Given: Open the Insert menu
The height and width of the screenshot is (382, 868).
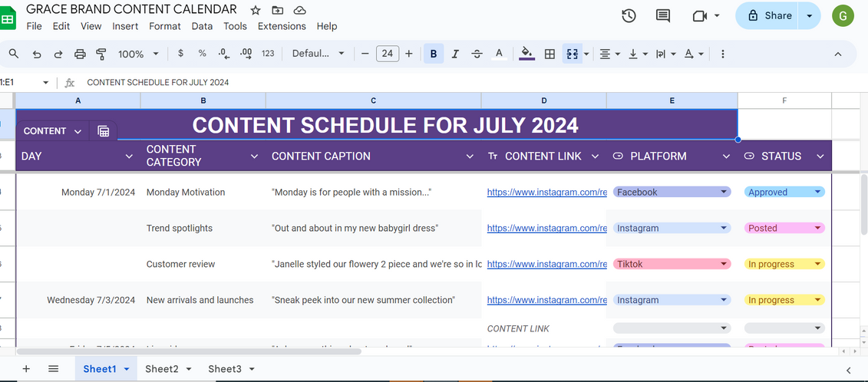Looking at the screenshot, I should point(125,26).
